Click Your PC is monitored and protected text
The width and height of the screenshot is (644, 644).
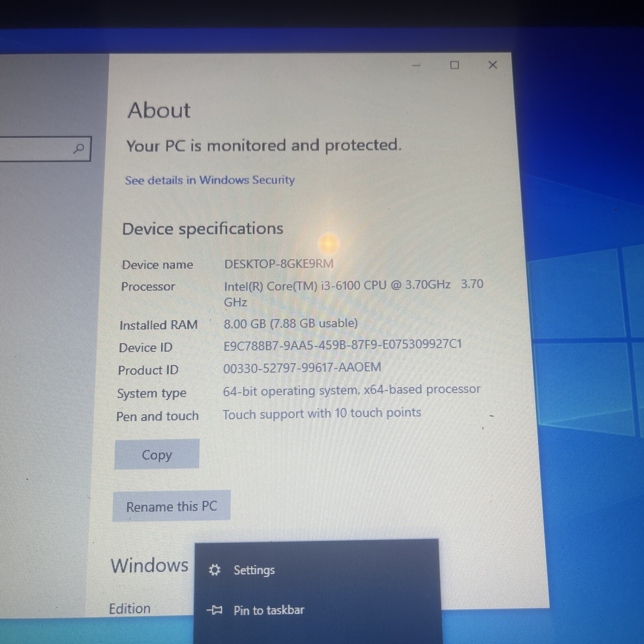click(x=264, y=145)
